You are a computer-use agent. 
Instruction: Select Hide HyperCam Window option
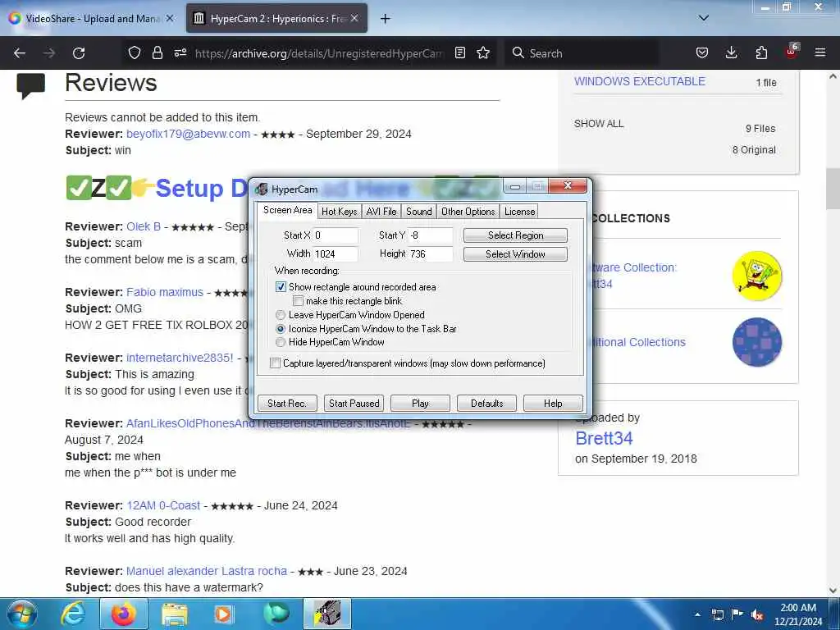[x=281, y=342]
